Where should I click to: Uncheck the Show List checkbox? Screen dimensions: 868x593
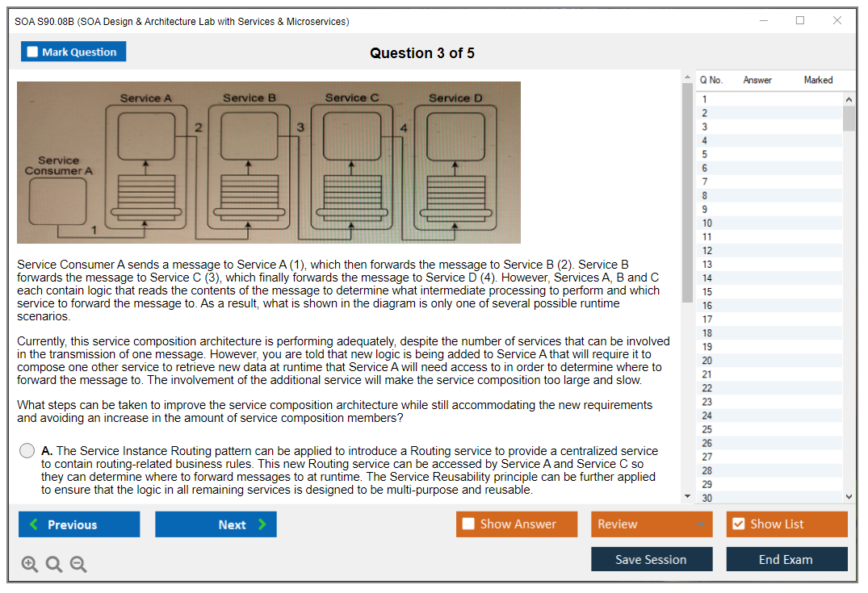coord(738,524)
